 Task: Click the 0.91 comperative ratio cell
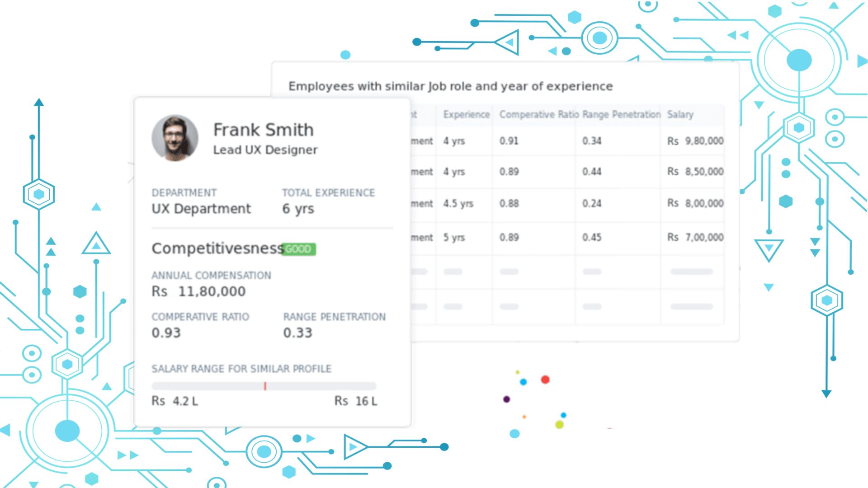click(x=509, y=141)
